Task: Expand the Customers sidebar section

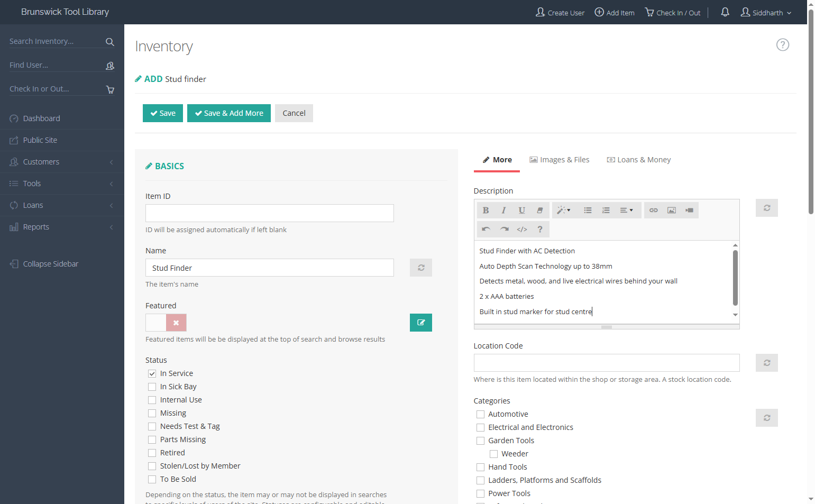Action: pos(62,162)
